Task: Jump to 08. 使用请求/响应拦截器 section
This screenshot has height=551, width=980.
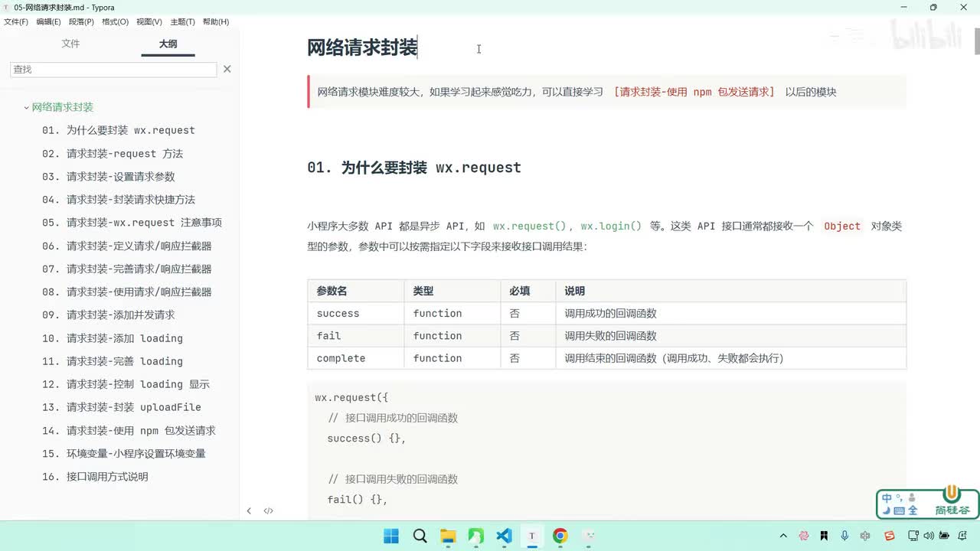Action: coord(127,292)
